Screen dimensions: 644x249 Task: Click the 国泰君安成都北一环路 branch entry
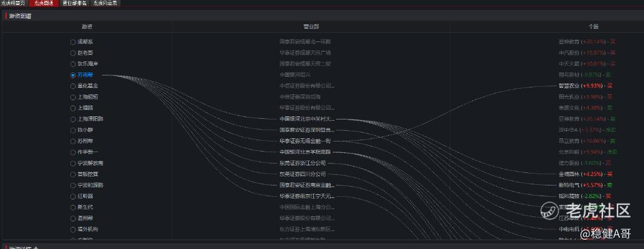[305, 42]
